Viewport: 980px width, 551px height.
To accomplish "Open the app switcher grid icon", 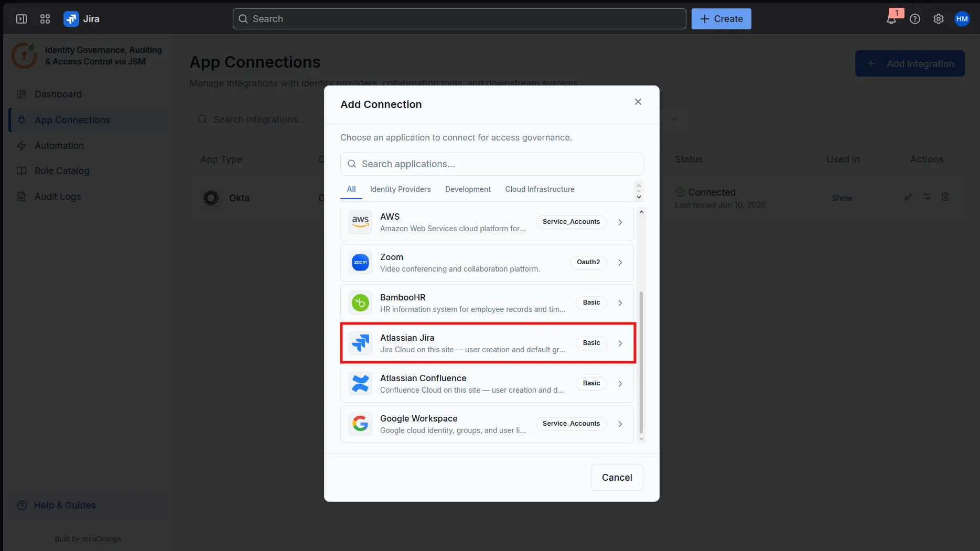I will click(x=45, y=19).
